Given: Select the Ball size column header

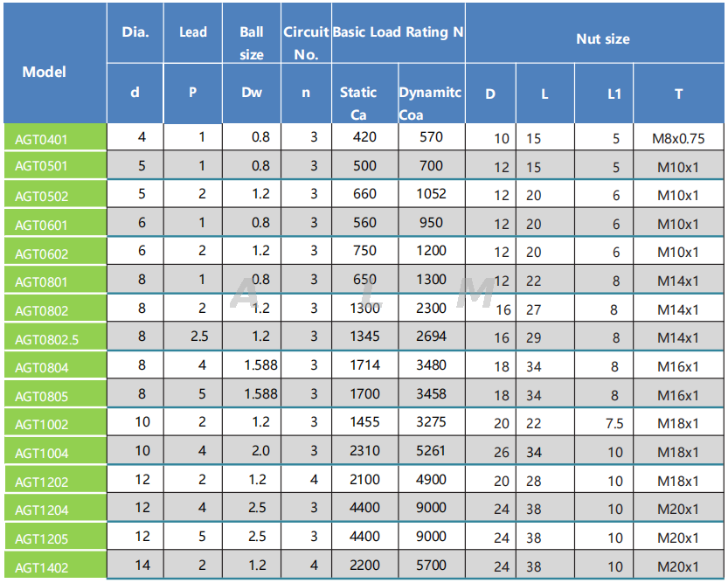Looking at the screenshot, I should point(251,43).
